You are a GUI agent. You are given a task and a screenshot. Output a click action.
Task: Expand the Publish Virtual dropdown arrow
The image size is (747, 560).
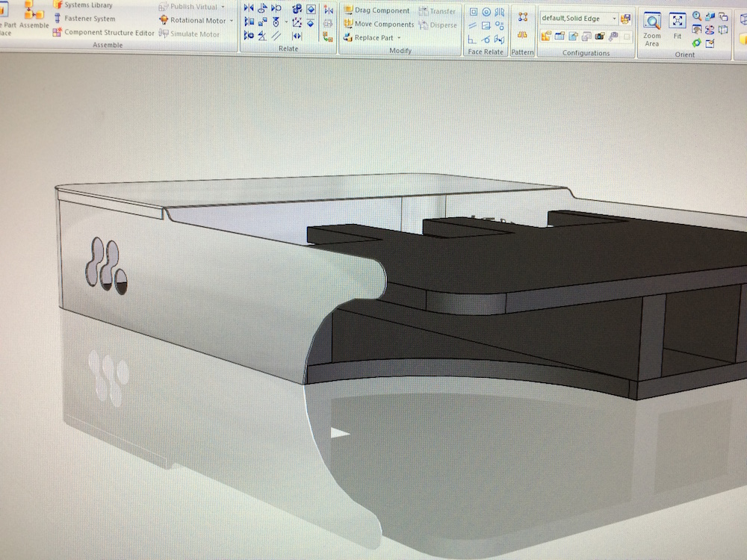click(223, 7)
